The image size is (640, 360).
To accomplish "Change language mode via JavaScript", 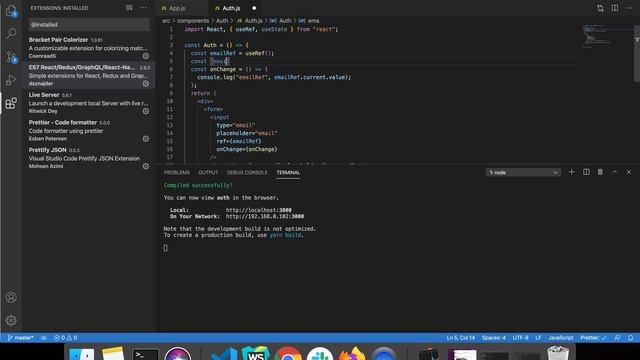I will (560, 338).
